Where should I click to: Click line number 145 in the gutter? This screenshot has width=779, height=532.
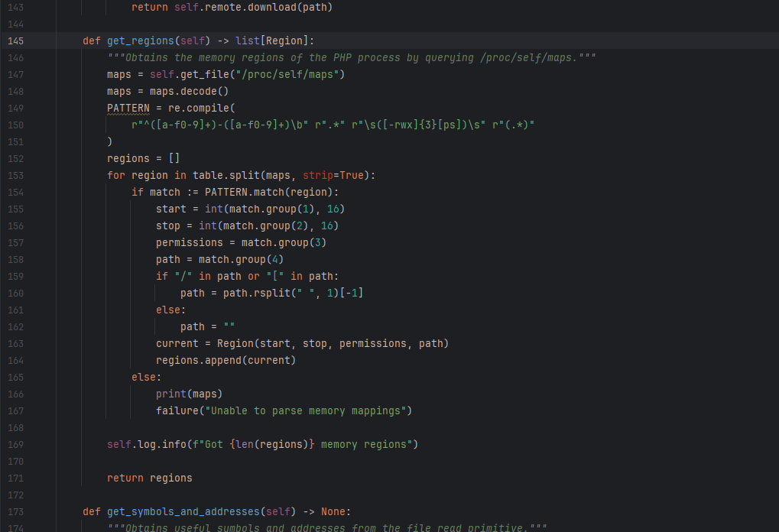[16, 41]
